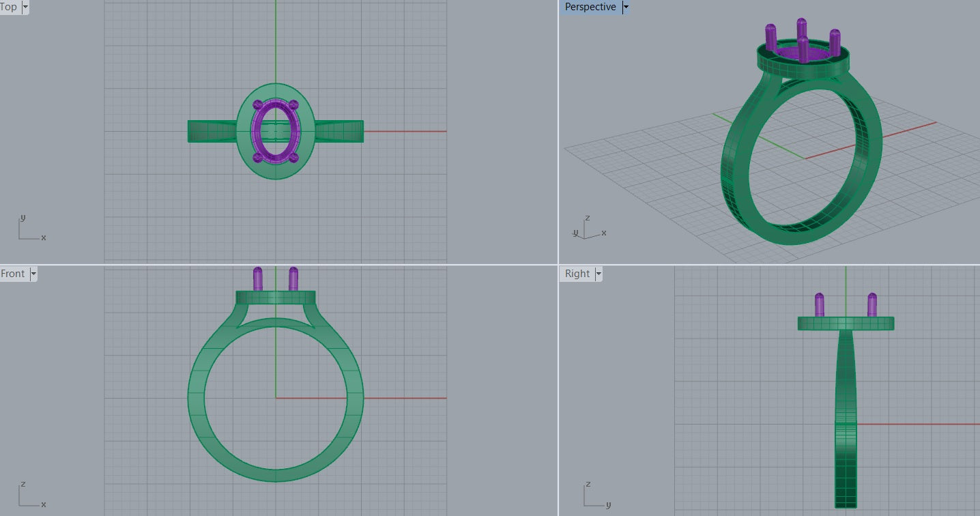Viewport: 980px width, 516px height.
Task: Open the Front viewport dropdown arrow
Action: click(x=33, y=274)
